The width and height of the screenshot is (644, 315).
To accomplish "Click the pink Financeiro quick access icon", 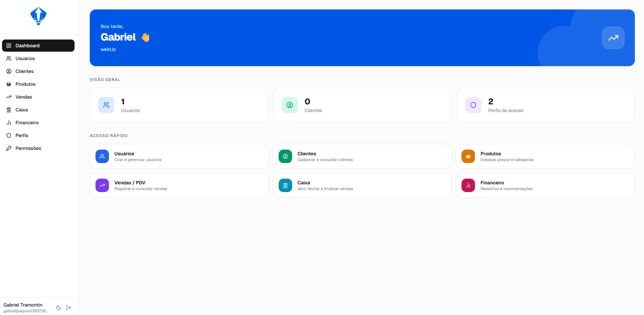I will pos(468,185).
